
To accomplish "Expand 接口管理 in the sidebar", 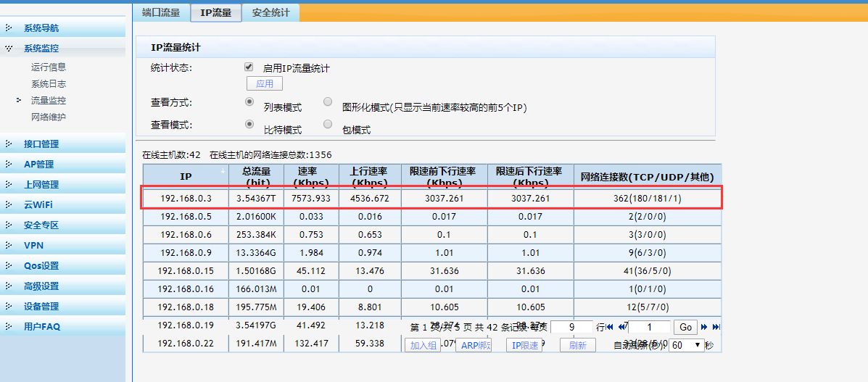I will coord(41,144).
